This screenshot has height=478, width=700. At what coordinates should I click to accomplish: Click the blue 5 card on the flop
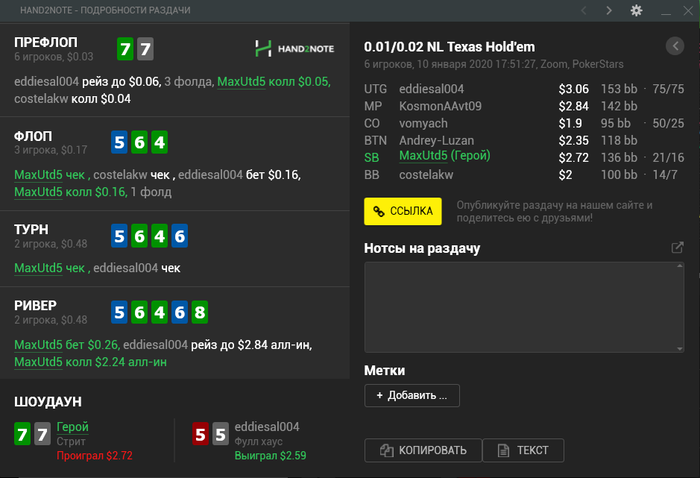119,142
